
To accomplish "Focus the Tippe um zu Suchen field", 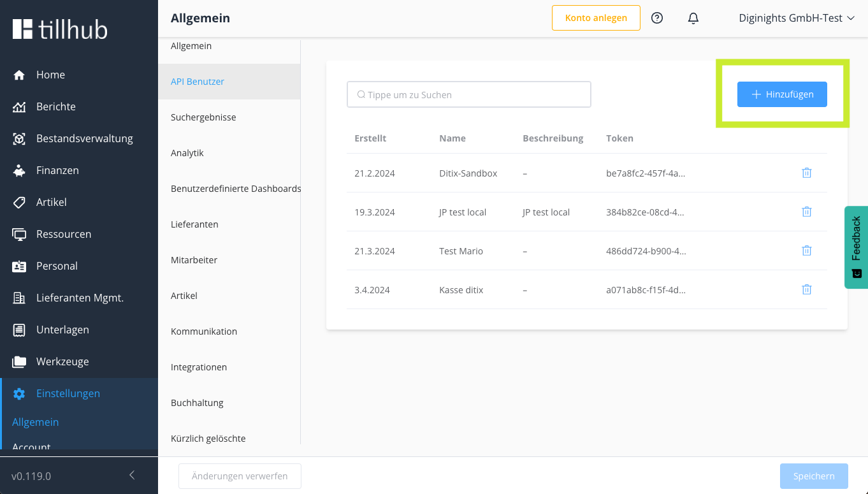I will click(469, 94).
